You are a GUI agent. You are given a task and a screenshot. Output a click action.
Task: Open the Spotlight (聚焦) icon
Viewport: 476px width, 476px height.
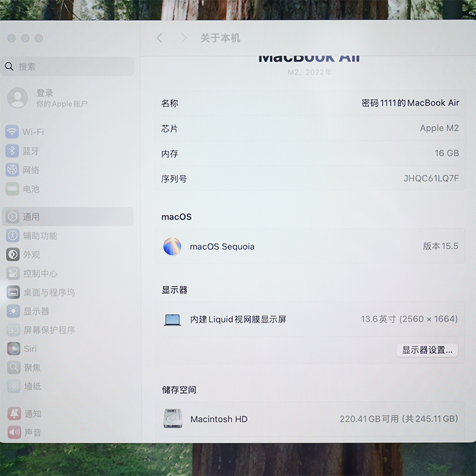[x=14, y=368]
